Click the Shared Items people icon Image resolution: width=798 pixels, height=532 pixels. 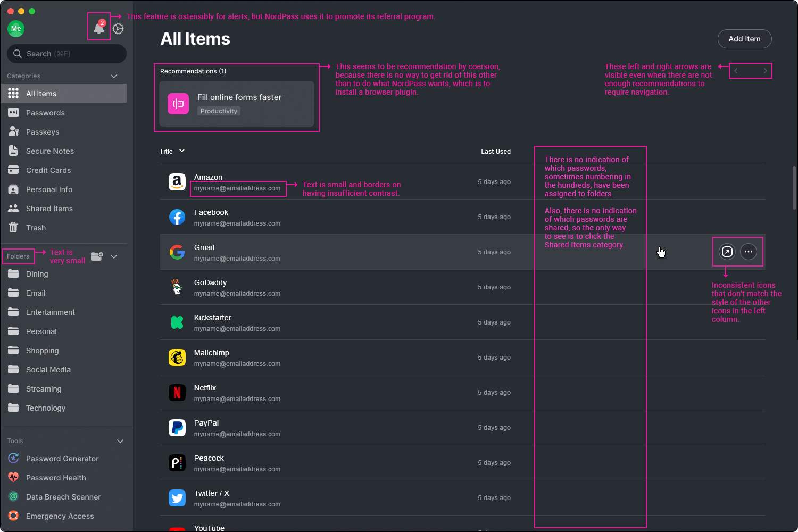pyautogui.click(x=14, y=209)
